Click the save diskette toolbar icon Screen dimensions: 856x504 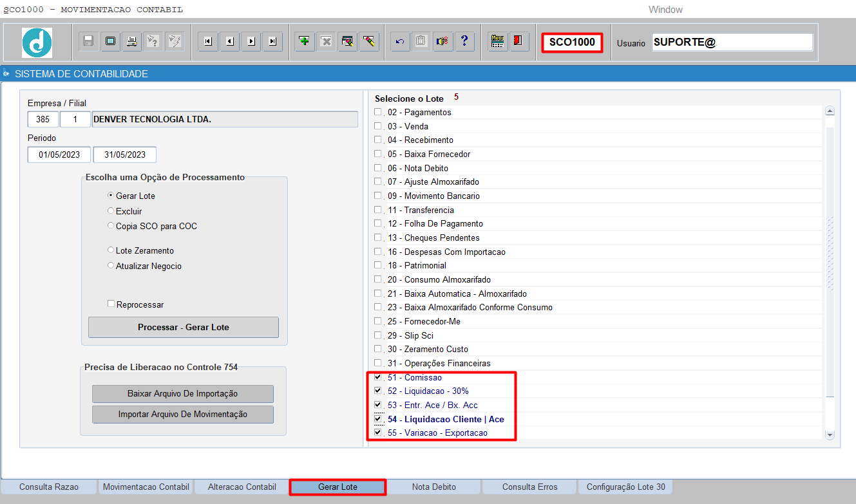click(88, 41)
